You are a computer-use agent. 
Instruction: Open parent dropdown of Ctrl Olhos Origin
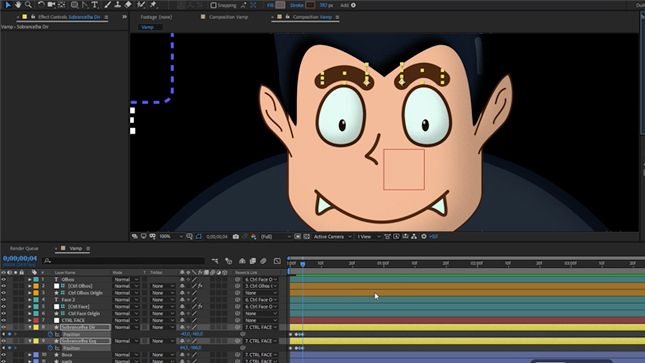point(261,293)
